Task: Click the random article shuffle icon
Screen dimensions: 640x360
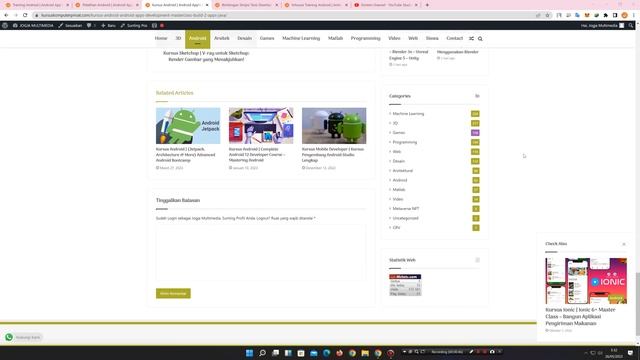Action: 471,39
